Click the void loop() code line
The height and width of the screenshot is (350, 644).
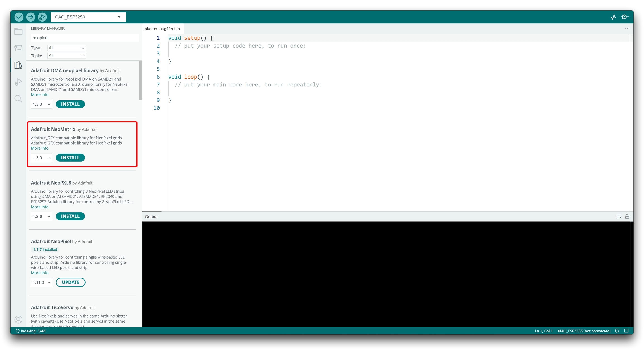[x=189, y=77]
